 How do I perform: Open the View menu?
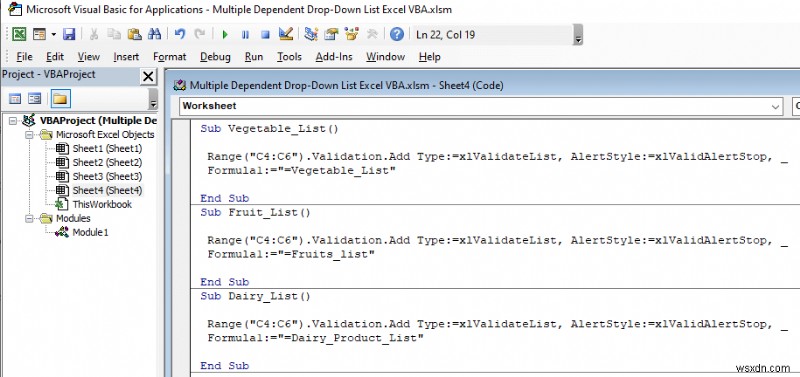88,57
